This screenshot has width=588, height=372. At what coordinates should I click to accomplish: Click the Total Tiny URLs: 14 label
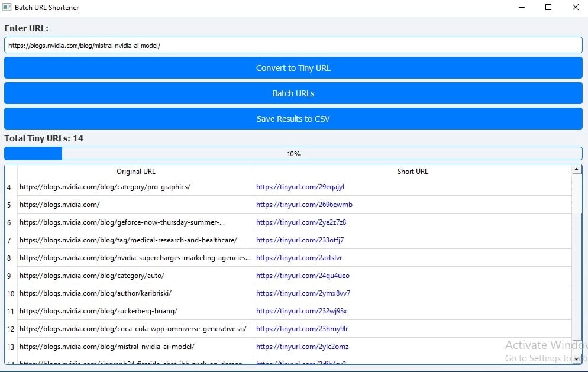pos(44,138)
